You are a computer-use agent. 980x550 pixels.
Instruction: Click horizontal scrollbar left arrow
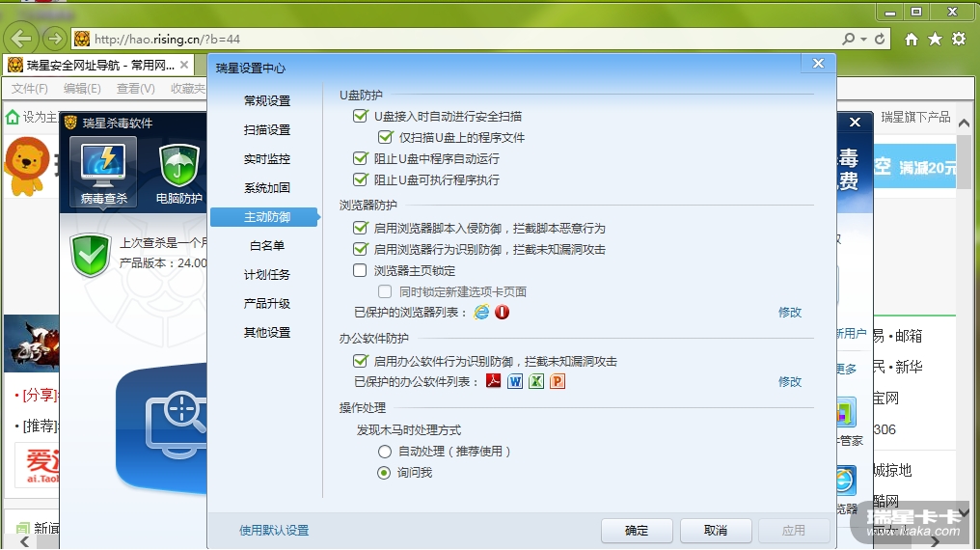pyautogui.click(x=24, y=541)
